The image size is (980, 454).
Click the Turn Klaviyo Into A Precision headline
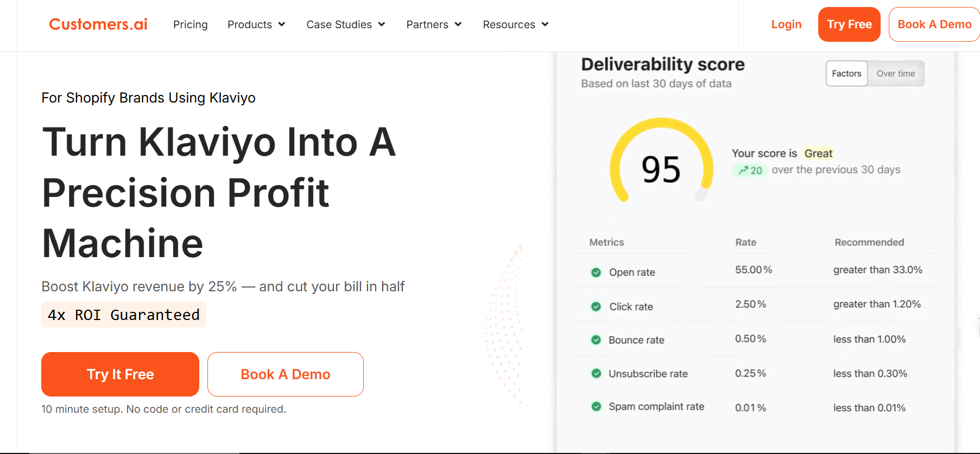pyautogui.click(x=219, y=192)
